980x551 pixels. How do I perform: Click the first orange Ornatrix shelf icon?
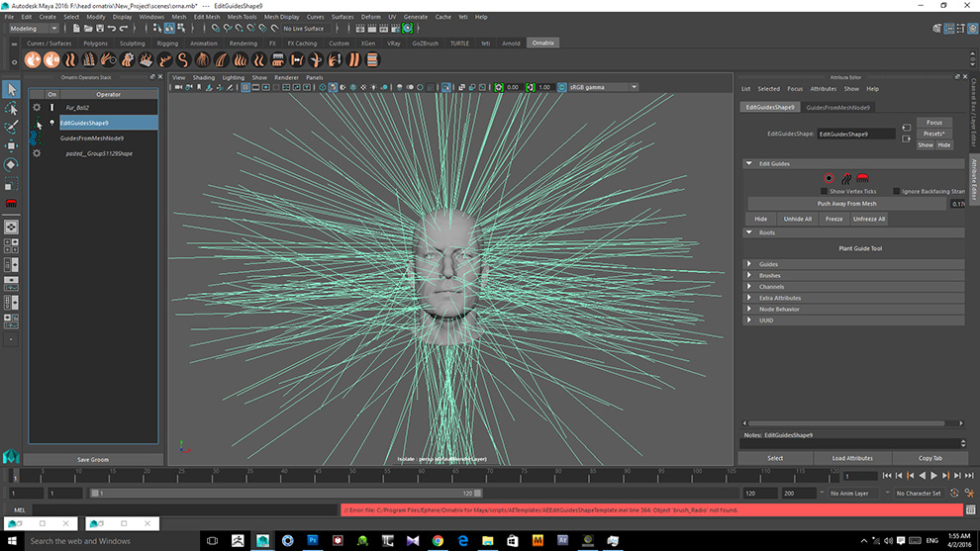[33, 59]
